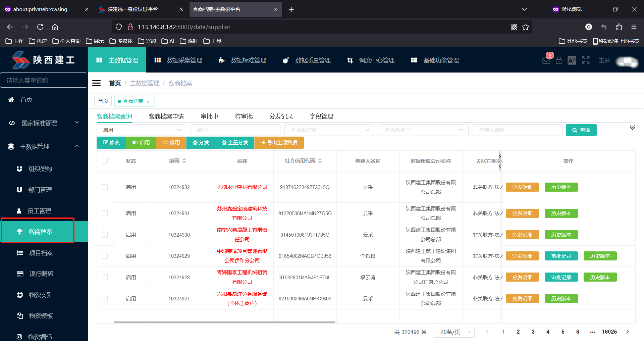The width and height of the screenshot is (644, 341).
Task: Sort table by 社会信用代码 column arrows
Action: (320, 161)
